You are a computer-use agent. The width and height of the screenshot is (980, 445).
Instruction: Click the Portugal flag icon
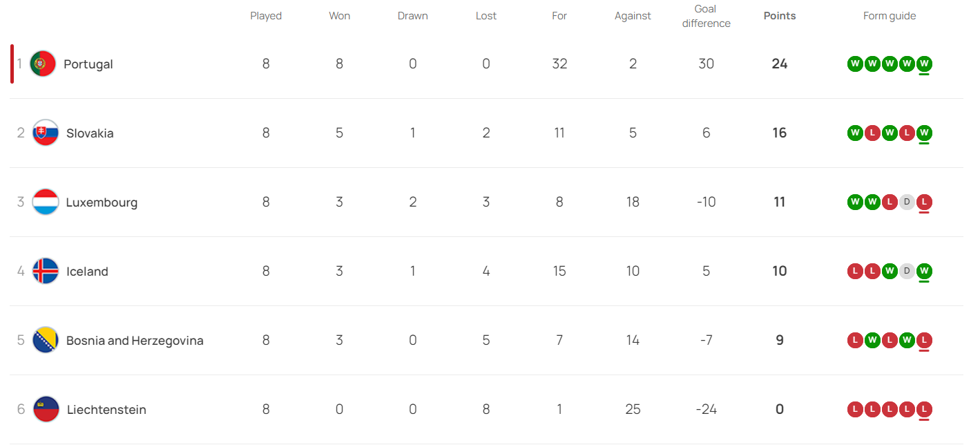43,64
